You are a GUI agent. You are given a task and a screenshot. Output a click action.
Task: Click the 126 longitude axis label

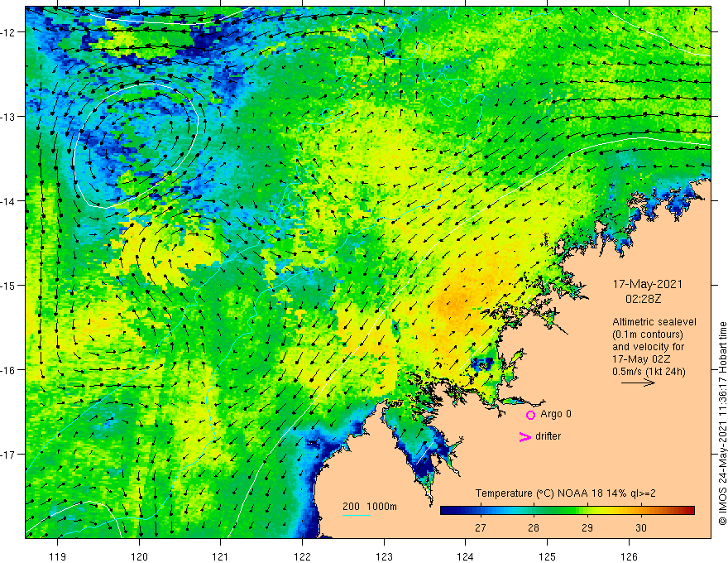(629, 556)
